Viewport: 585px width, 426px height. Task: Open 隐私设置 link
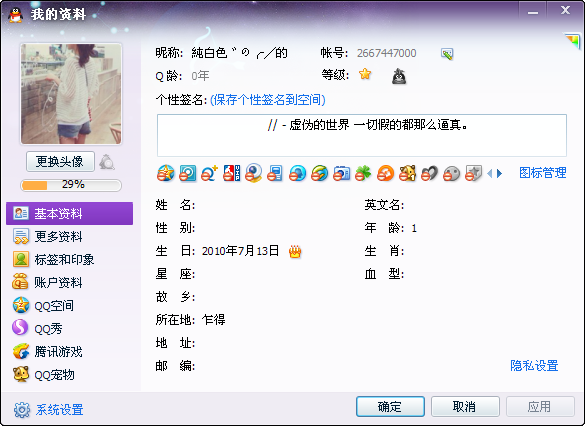coord(534,366)
